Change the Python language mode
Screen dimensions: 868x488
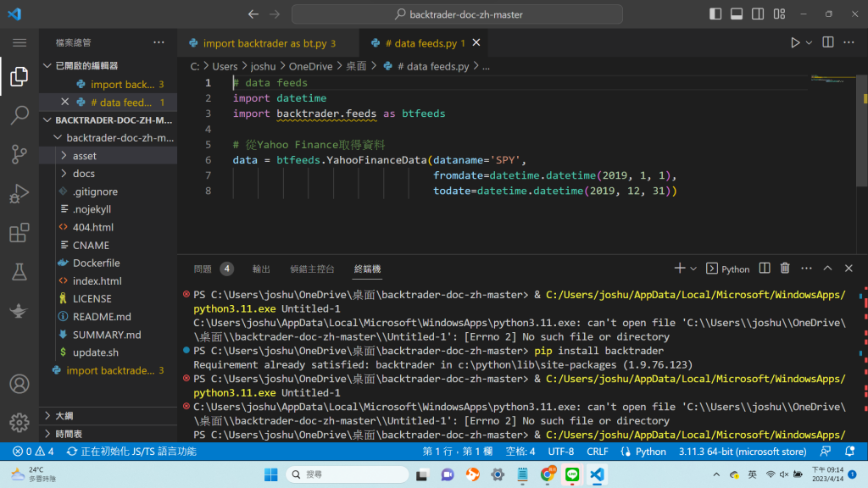[650, 452]
